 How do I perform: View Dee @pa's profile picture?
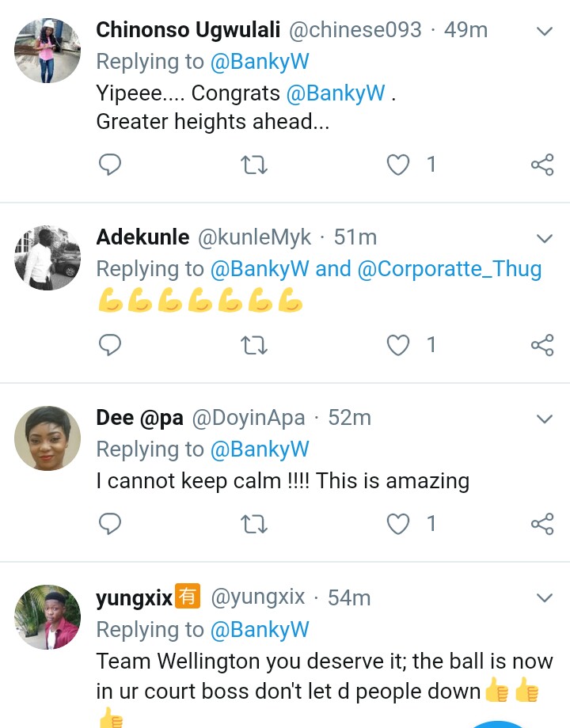pos(47,438)
